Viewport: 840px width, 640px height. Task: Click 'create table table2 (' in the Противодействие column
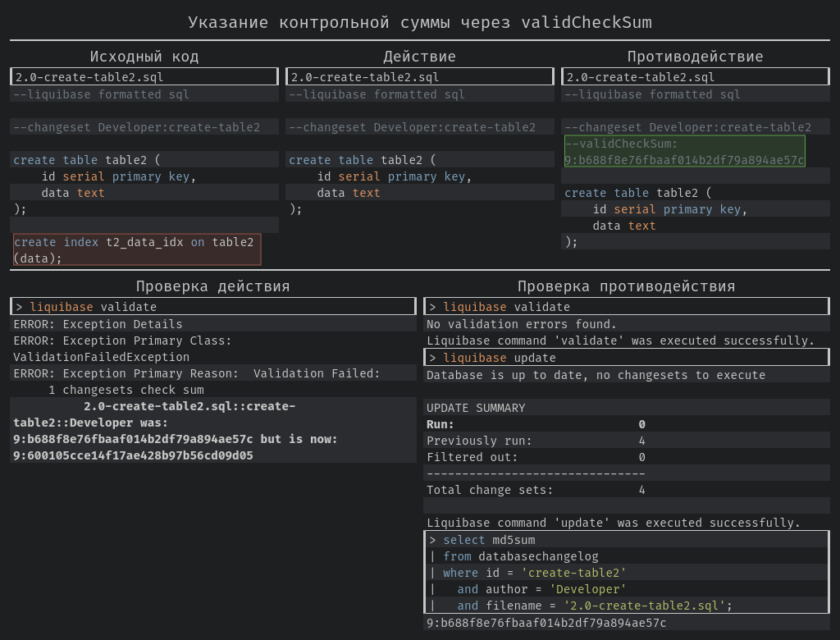point(638,193)
